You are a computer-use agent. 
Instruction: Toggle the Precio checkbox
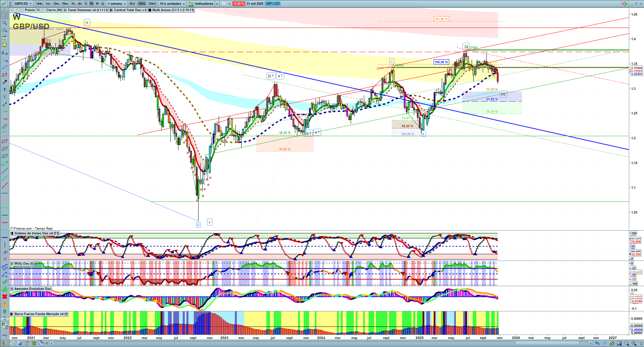tap(22, 10)
